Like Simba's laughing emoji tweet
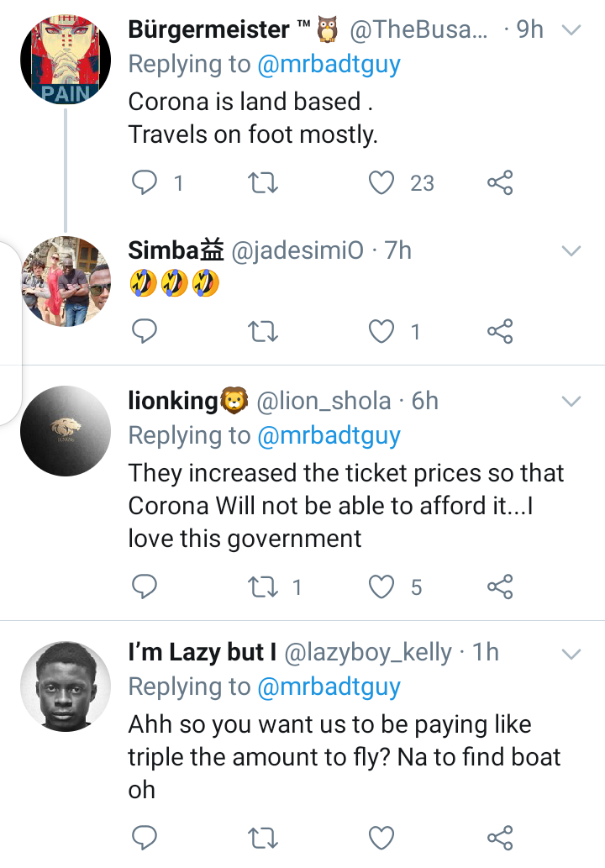This screenshot has width=605, height=868. point(382,332)
